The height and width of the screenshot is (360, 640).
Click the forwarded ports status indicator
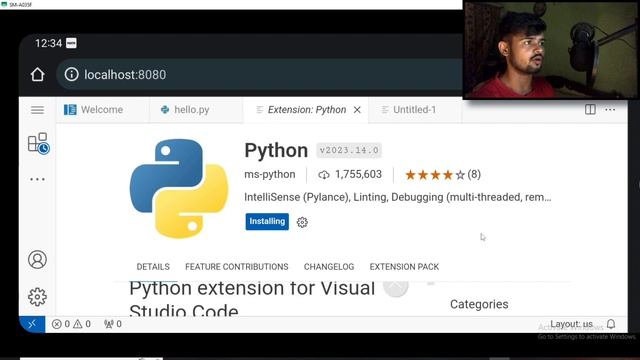(113, 324)
